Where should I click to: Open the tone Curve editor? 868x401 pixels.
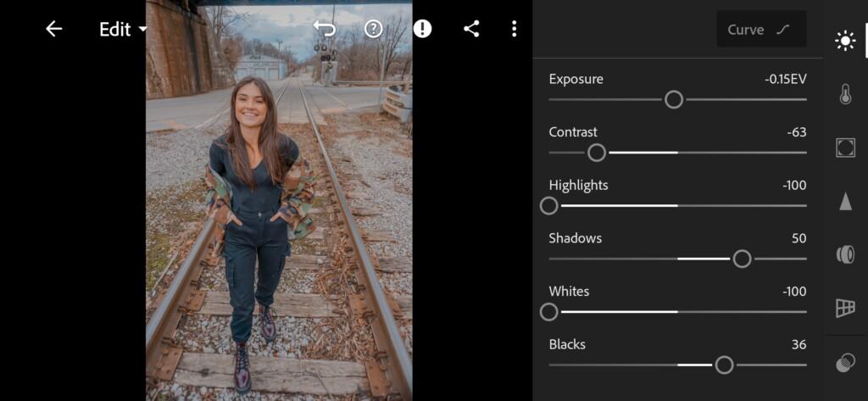point(761,30)
